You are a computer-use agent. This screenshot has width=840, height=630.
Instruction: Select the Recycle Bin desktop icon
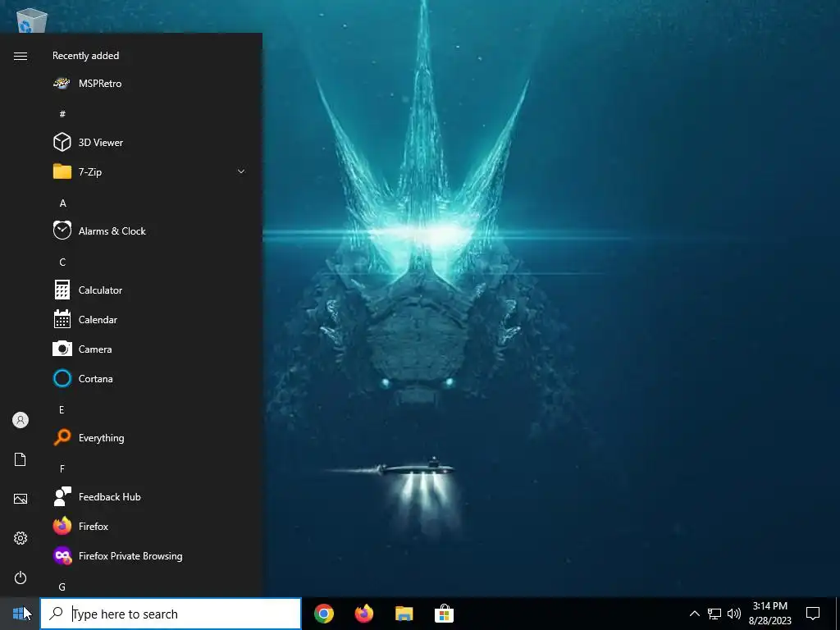[32, 21]
